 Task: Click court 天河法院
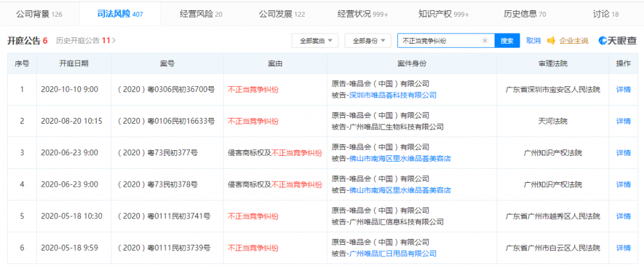click(x=553, y=121)
